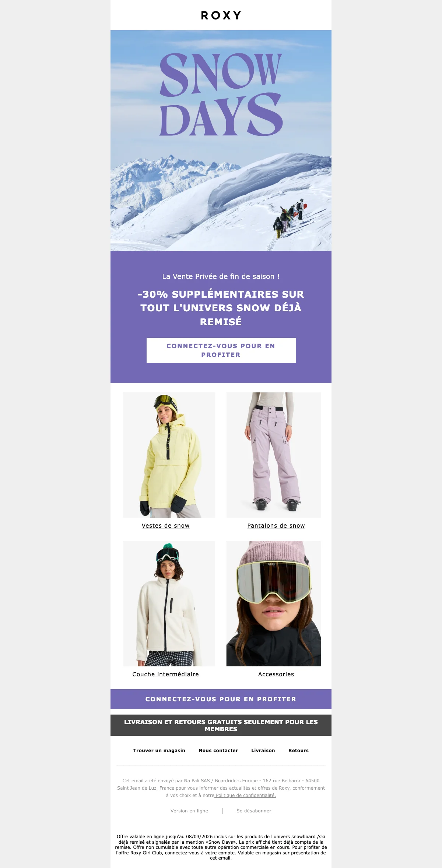Click the ROXY logo at top

tap(221, 15)
